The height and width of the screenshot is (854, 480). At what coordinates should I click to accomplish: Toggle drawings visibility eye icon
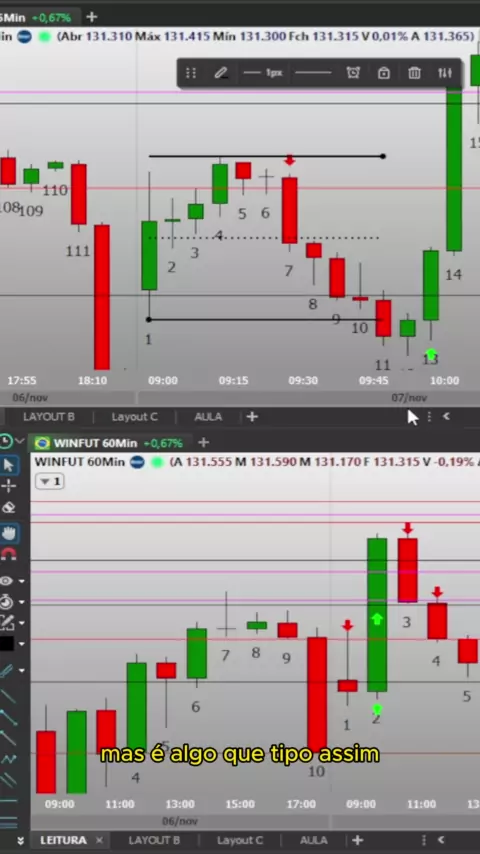pos(7,581)
